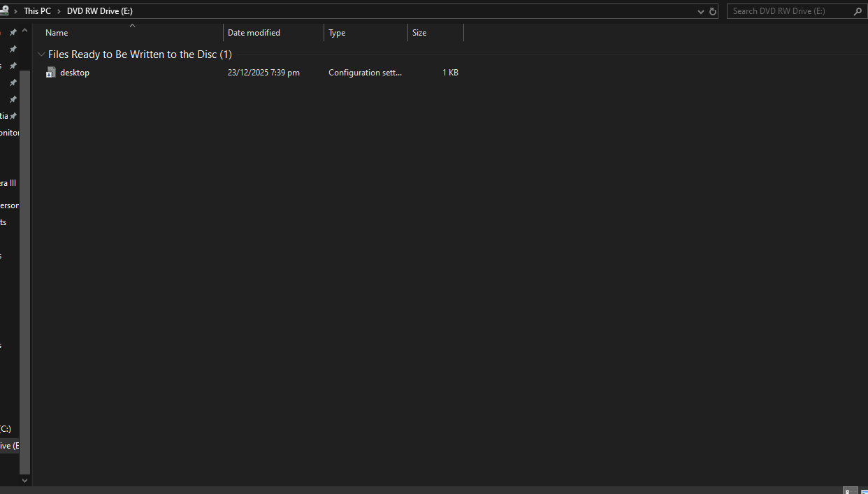Click navigation pane scroll up arrow
This screenshot has width=868, height=494.
point(25,31)
